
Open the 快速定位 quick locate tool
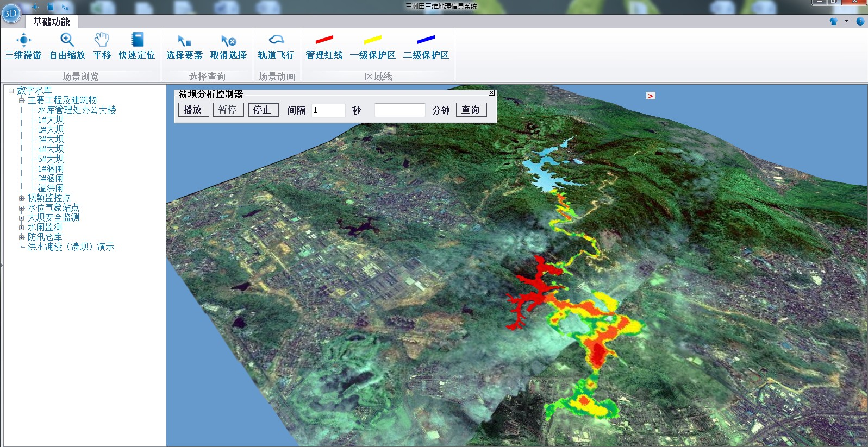point(137,46)
